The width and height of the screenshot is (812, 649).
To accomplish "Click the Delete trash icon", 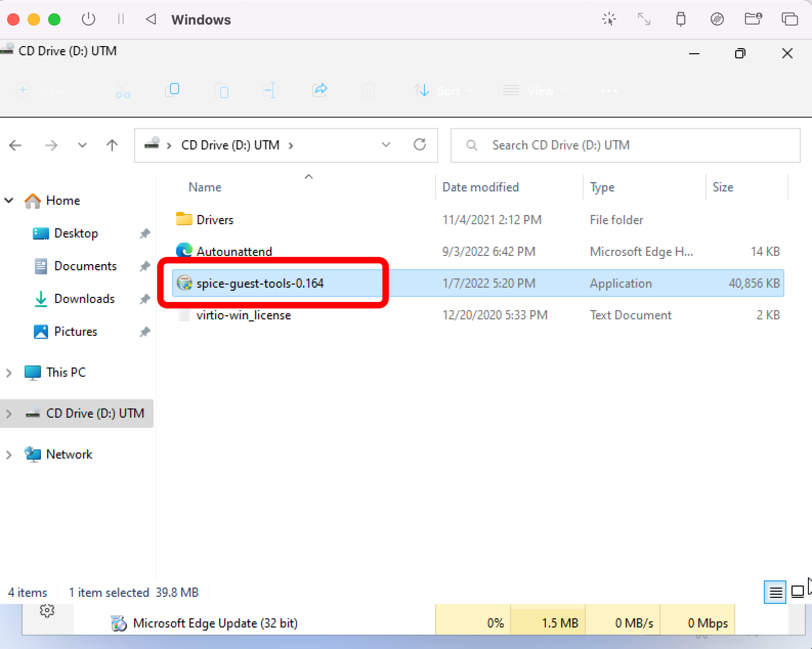I will 368,91.
